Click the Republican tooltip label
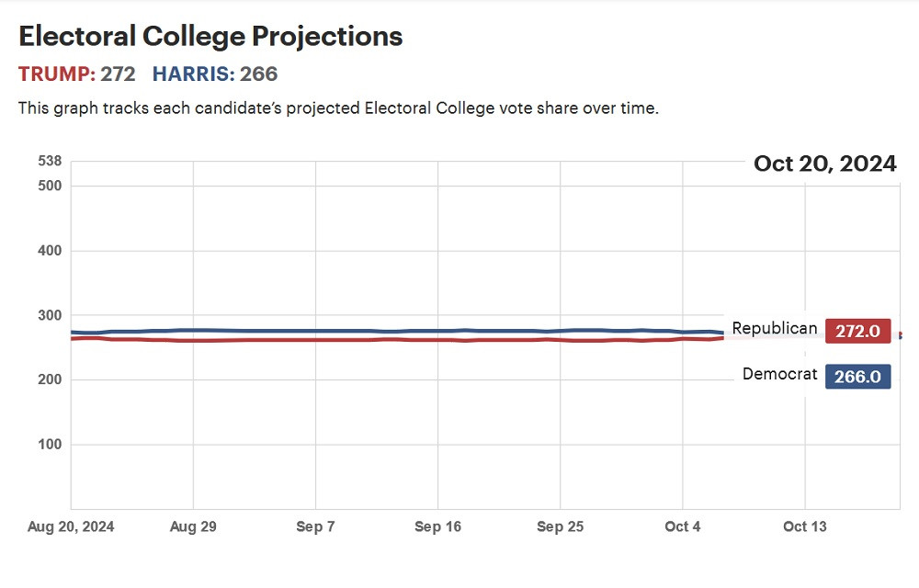Viewport: 919px width, 588px height. tap(774, 329)
